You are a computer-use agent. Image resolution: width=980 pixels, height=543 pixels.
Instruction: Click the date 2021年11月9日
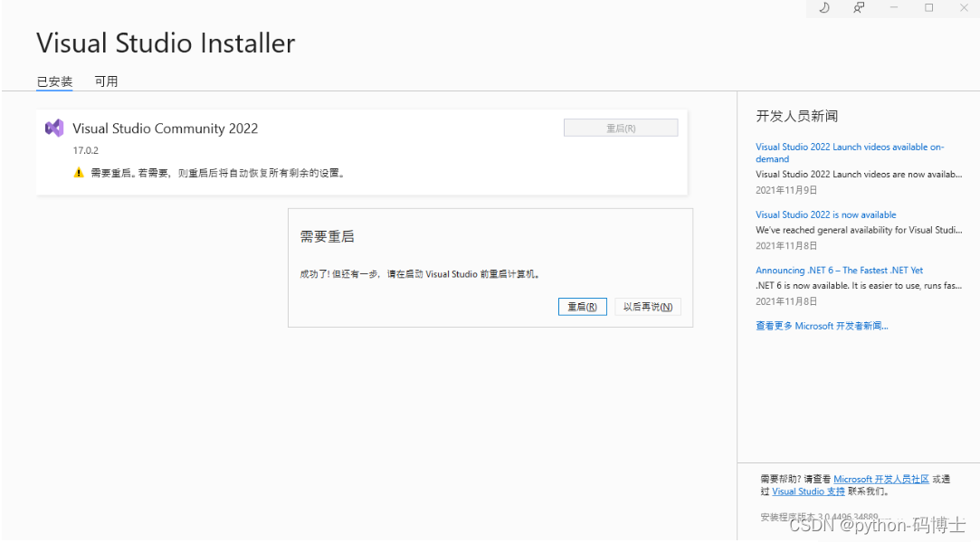(x=786, y=190)
